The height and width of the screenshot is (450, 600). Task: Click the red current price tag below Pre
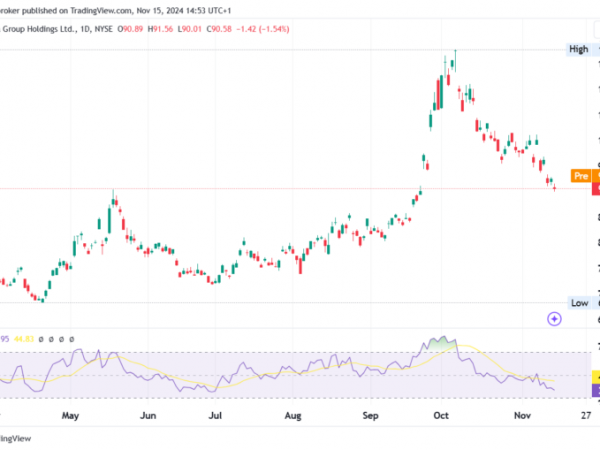tap(596, 188)
